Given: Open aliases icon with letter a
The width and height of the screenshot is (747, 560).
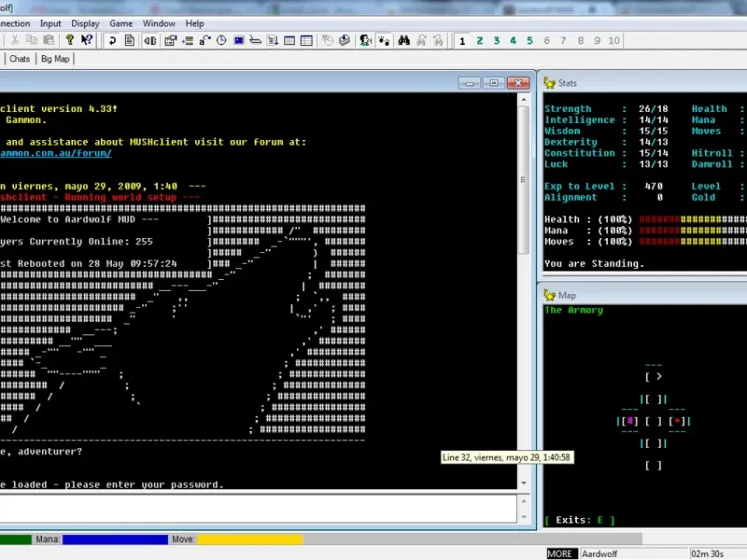Looking at the screenshot, I should pos(204,40).
